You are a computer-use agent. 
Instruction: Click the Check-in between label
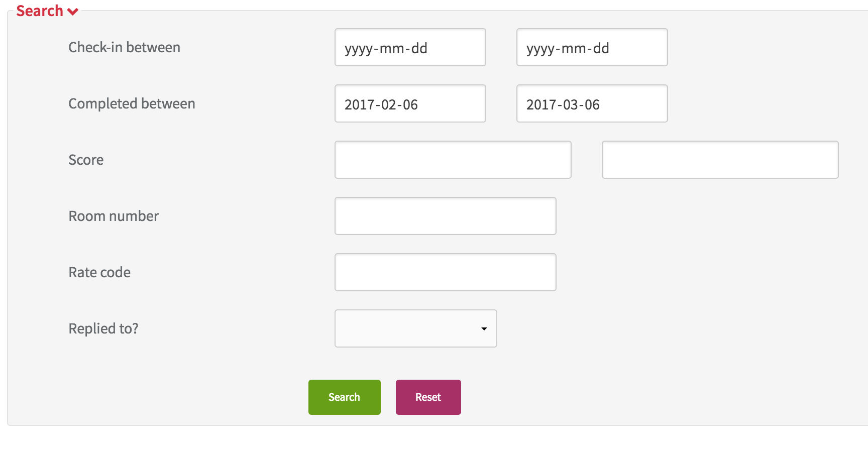click(125, 47)
